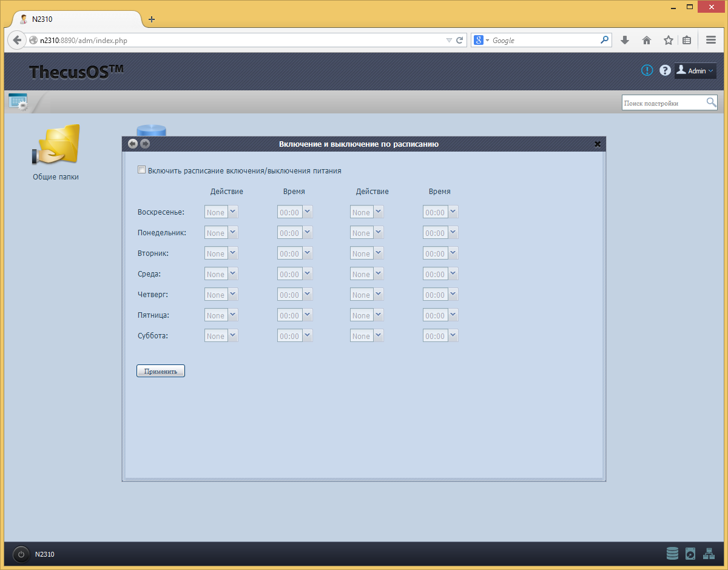Click the network status icon in footer
728x570 pixels.
tap(709, 554)
